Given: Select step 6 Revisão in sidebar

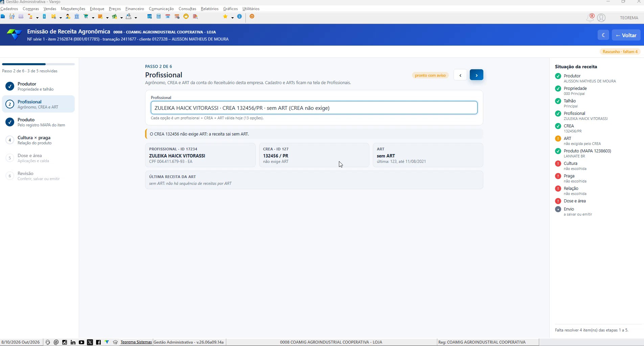Looking at the screenshot, I should pos(38,176).
